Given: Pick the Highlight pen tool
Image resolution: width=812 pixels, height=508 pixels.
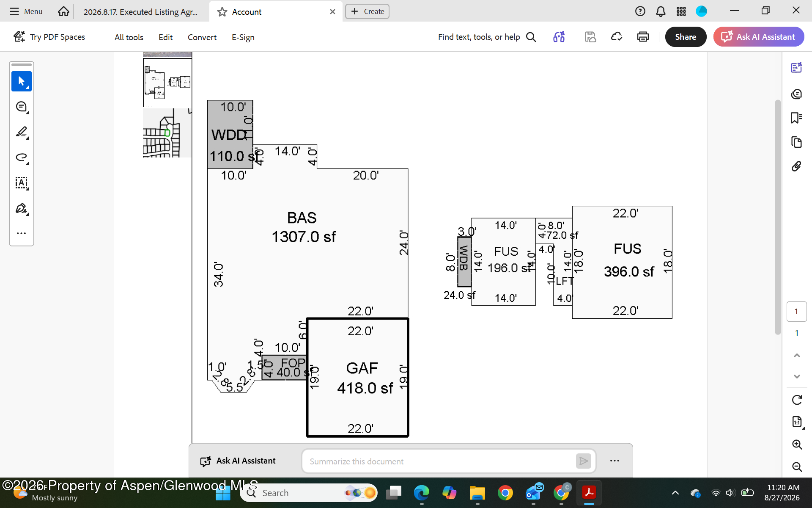Looking at the screenshot, I should [22, 132].
